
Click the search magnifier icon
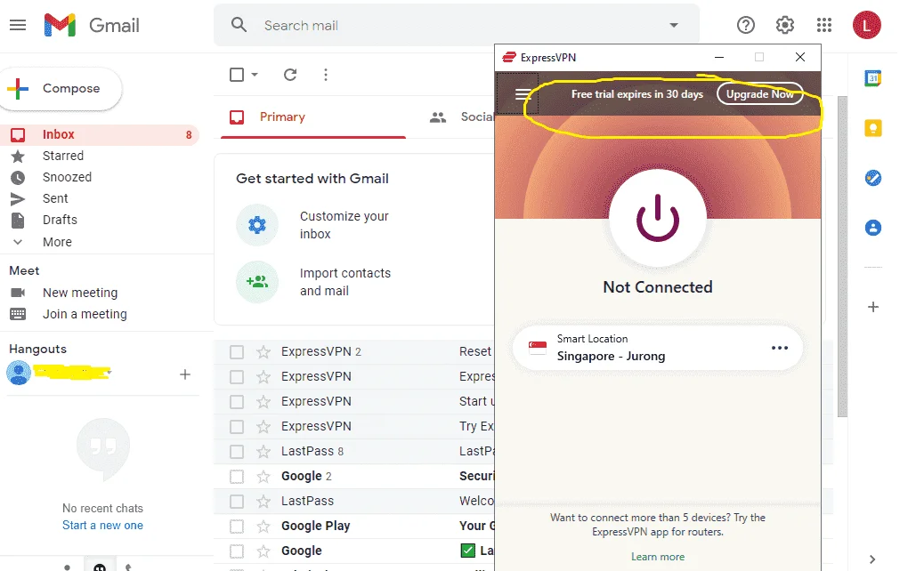coord(239,25)
